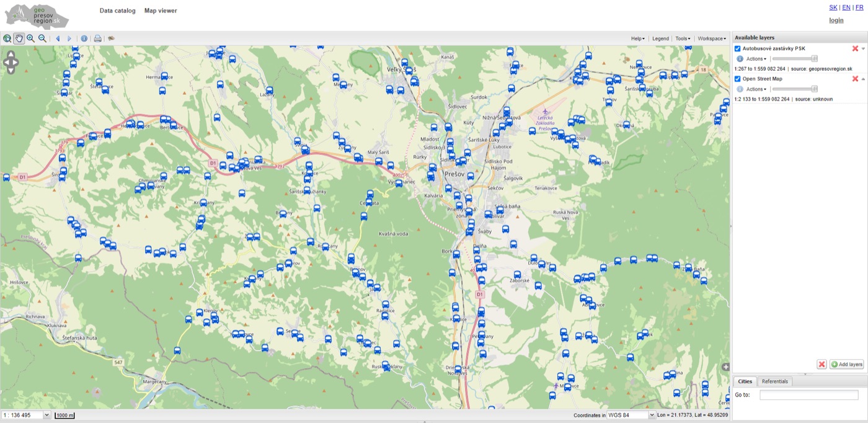Open the Map viewer page

161,11
